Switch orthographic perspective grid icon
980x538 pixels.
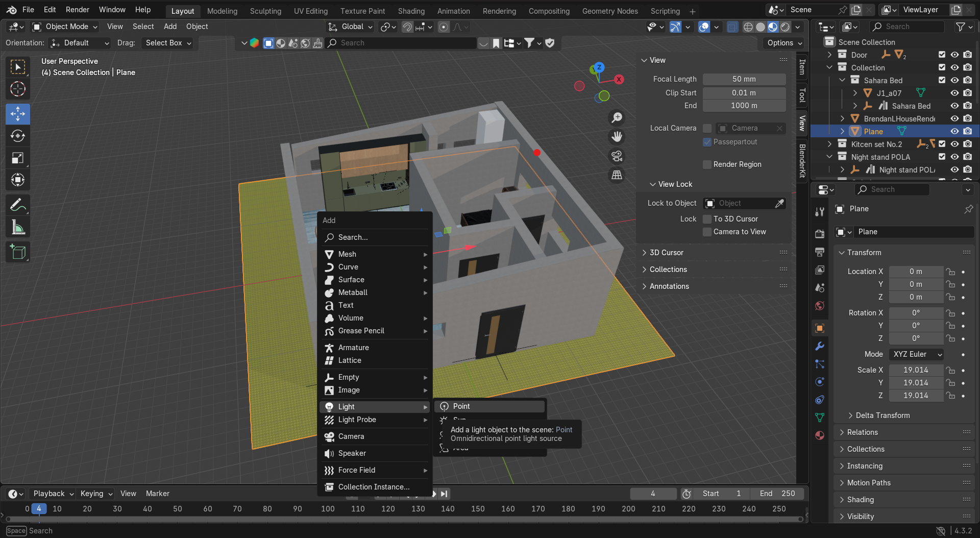tap(617, 175)
